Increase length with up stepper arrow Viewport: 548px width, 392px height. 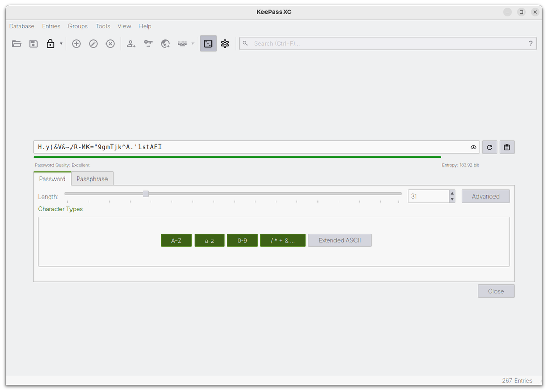pos(452,193)
